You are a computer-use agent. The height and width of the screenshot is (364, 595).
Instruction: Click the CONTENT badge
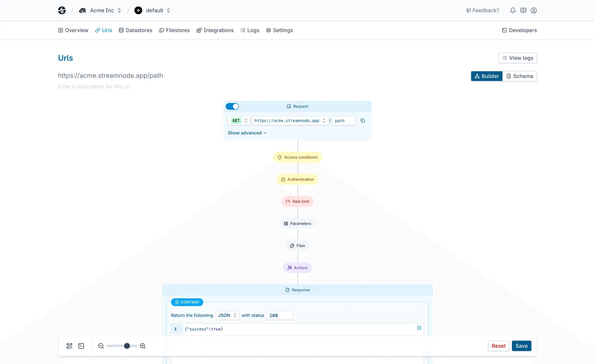[187, 302]
